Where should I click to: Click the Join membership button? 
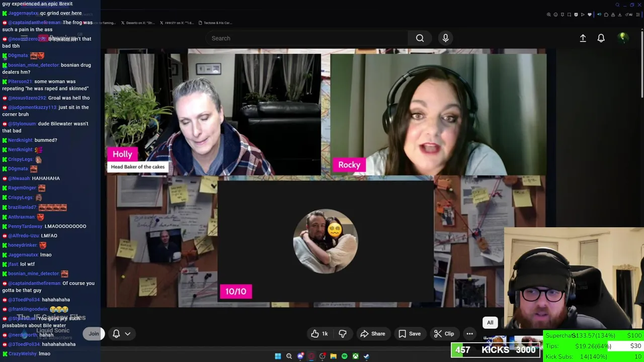tap(94, 334)
